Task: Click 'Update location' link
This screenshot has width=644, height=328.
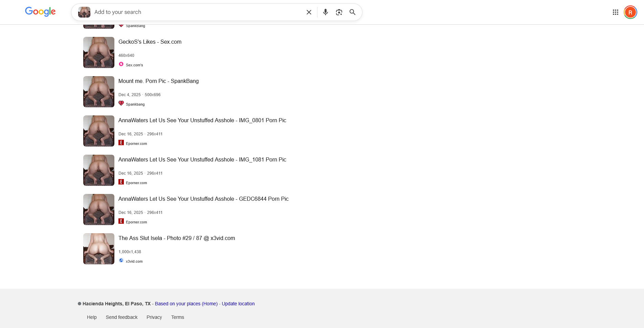Action: [238, 304]
